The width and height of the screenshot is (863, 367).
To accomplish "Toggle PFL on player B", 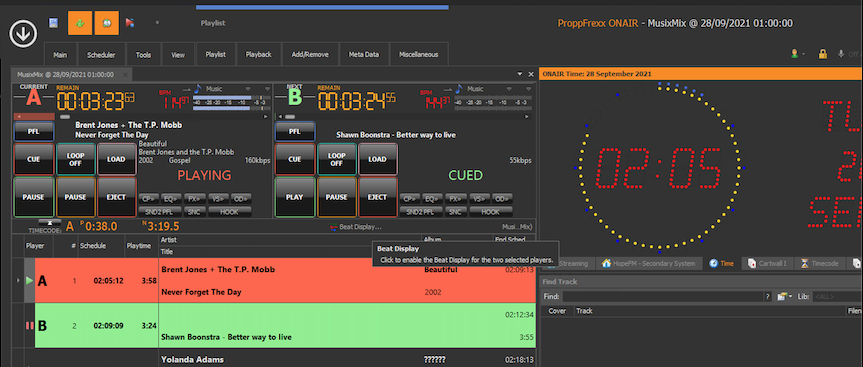I will pyautogui.click(x=295, y=132).
